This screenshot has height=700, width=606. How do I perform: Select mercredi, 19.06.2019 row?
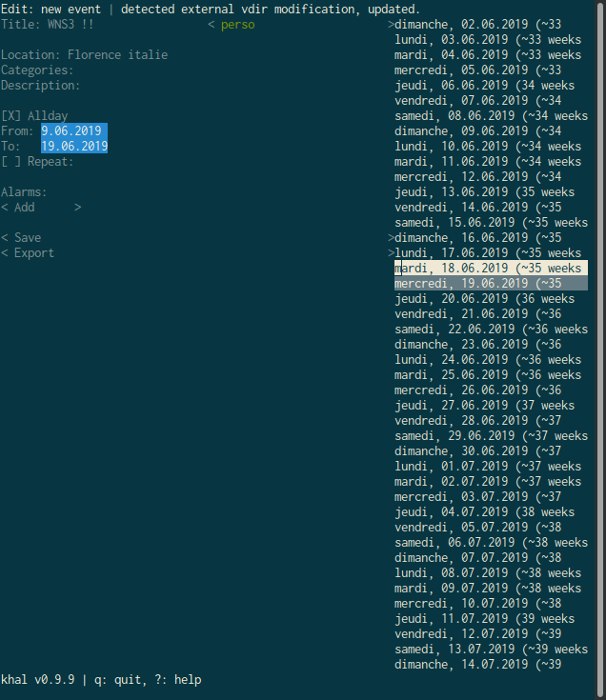click(x=491, y=284)
